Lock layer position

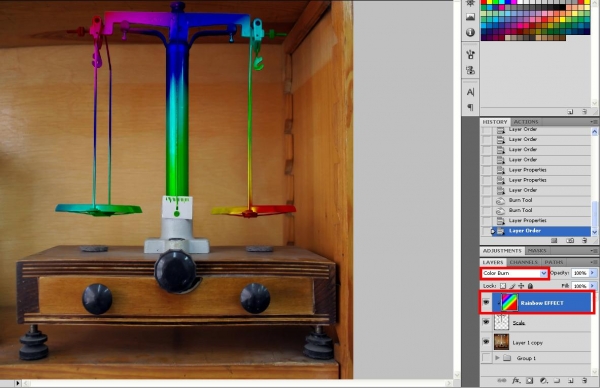pos(521,286)
